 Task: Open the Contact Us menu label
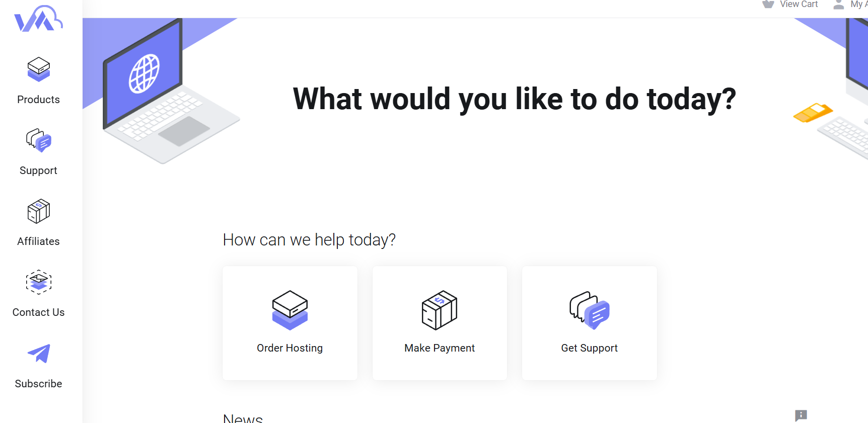39,312
